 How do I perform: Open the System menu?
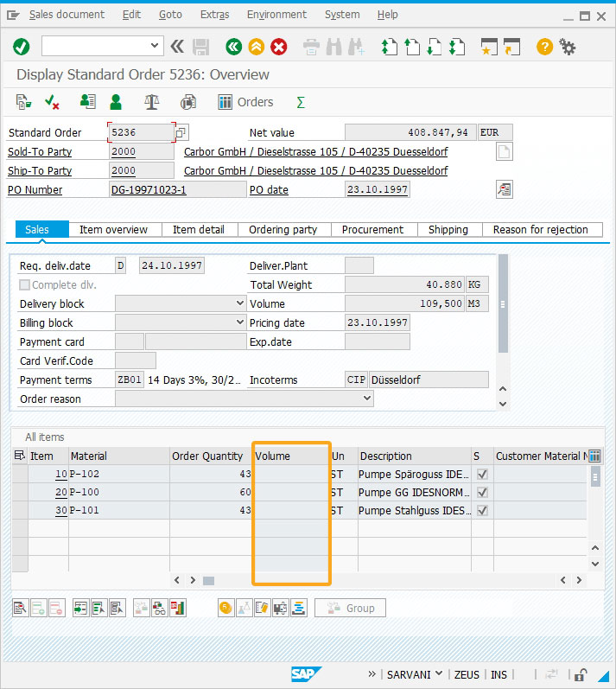click(x=342, y=15)
